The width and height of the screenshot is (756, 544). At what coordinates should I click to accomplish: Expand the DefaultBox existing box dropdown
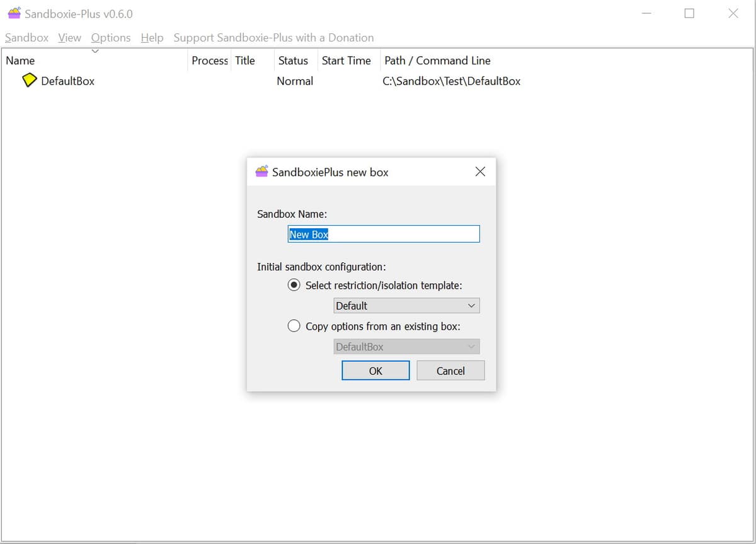click(406, 347)
